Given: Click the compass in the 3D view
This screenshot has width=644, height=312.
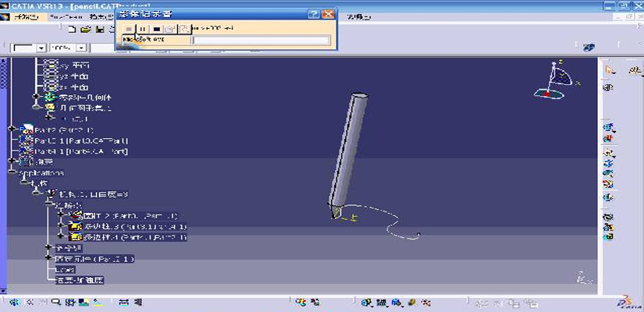Looking at the screenshot, I should coord(557,80).
